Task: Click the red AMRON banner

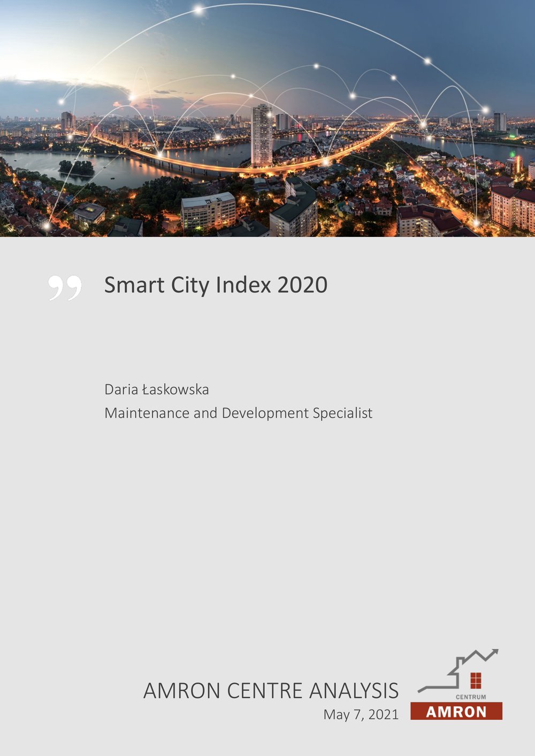Action: coord(456,712)
